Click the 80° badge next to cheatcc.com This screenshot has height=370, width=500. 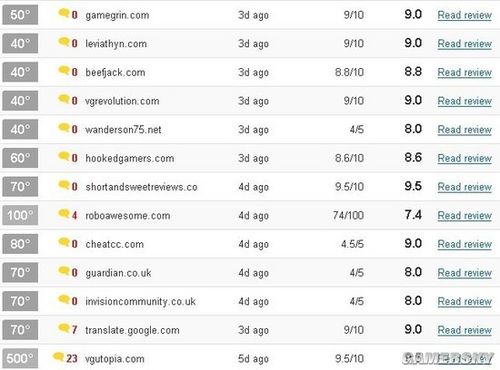click(x=20, y=244)
